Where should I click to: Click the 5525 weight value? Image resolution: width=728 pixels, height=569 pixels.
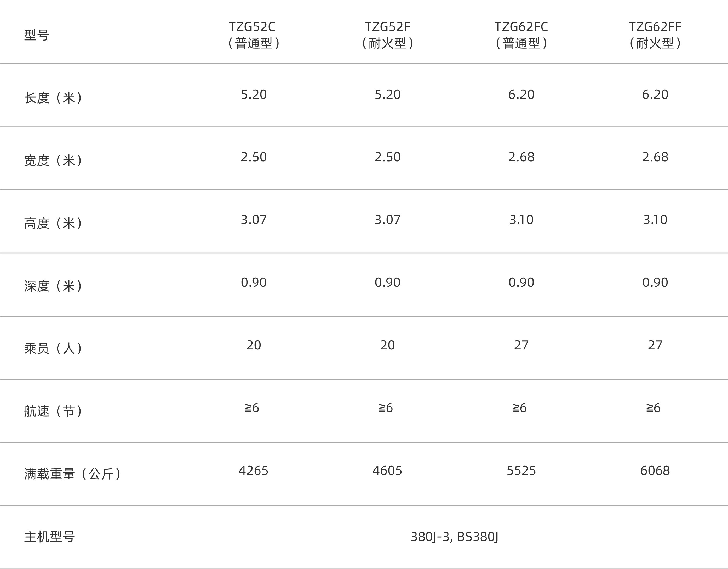521,471
